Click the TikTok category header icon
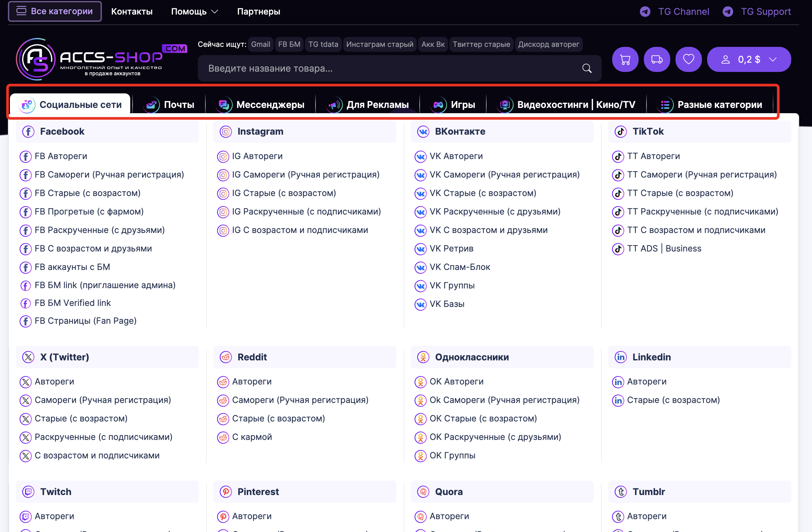 pos(620,131)
